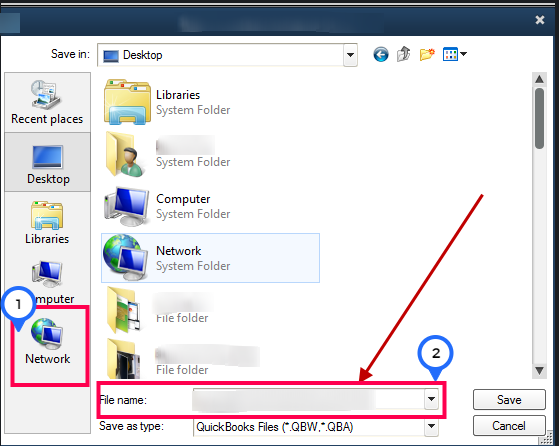Select the Network system folder icon

(x=125, y=258)
